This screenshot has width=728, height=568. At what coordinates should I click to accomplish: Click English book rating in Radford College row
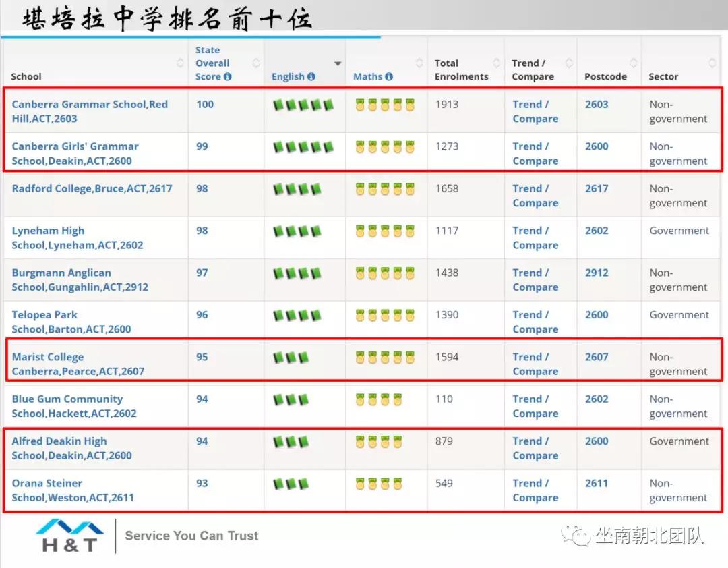click(297, 189)
